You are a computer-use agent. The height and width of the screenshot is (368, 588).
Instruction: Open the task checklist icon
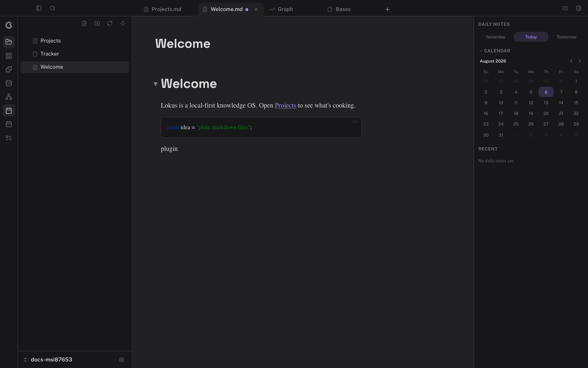point(9,138)
